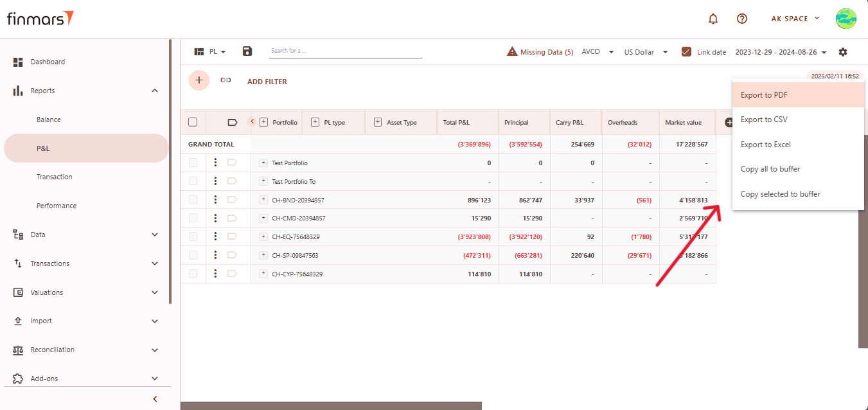Check the select-all rows header checkbox
The height and width of the screenshot is (410, 868).
[193, 122]
